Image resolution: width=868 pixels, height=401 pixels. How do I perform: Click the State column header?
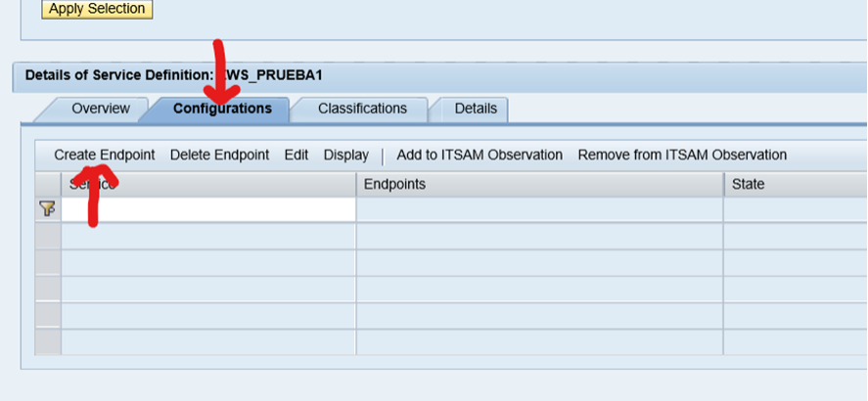pyautogui.click(x=796, y=184)
